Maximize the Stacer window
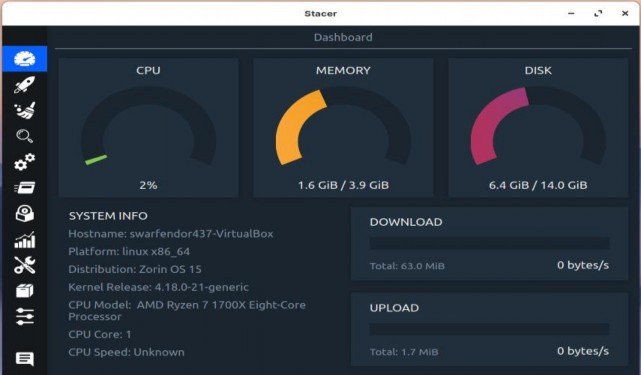 (598, 13)
